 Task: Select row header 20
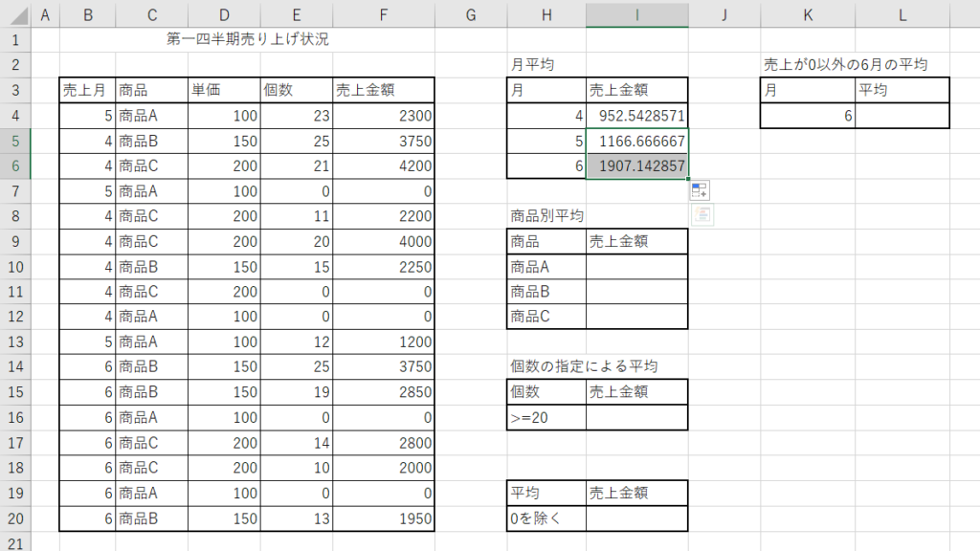(x=15, y=518)
